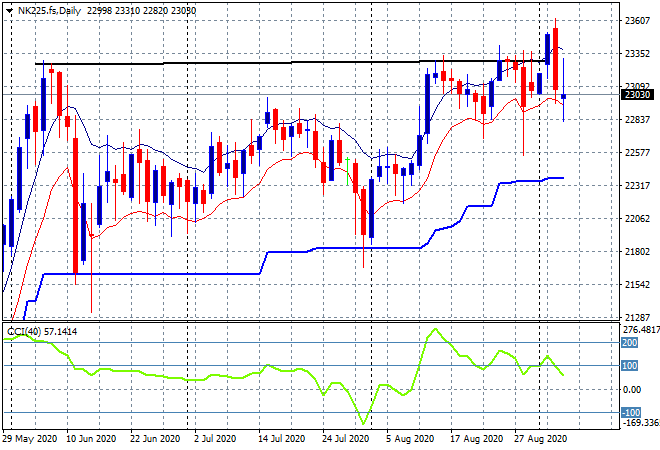Click the 22317 price scale label
660x450 pixels.
pos(637,186)
